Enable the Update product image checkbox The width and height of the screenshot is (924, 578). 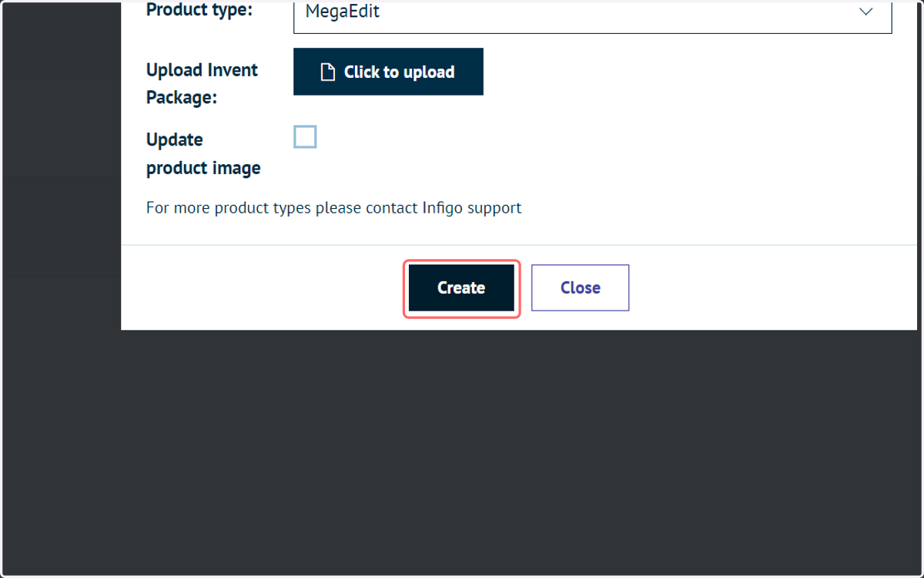pos(305,137)
